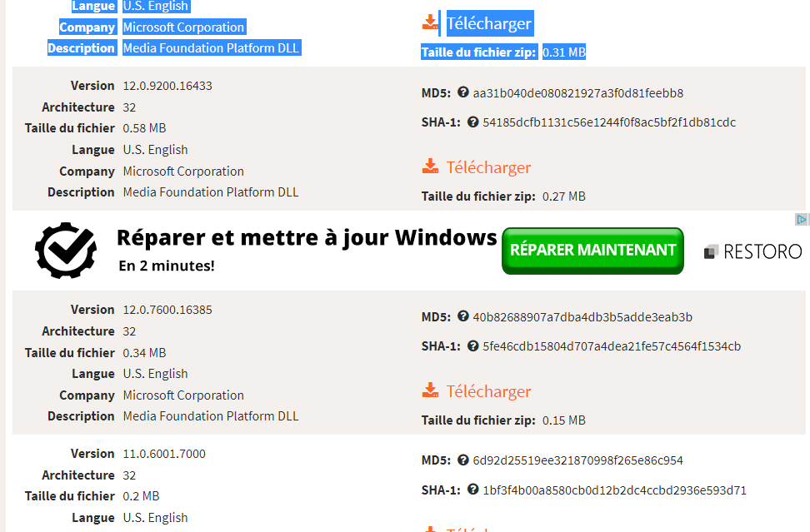810x532 pixels.
Task: Click Microsoft Corporation under version 12.0.9200.16433
Action: [183, 172]
